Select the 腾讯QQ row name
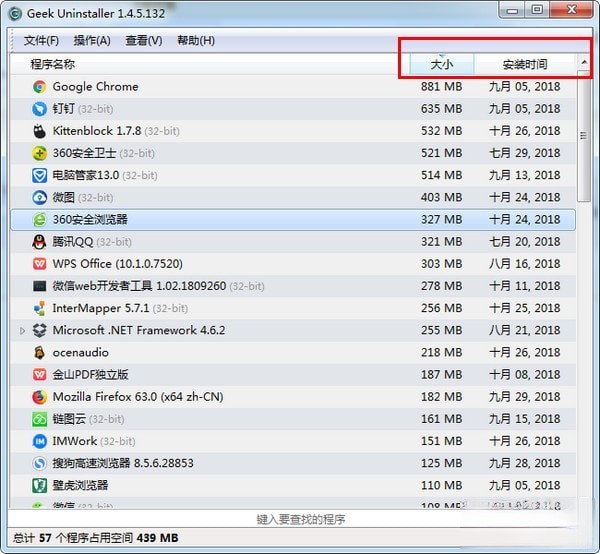The width and height of the screenshot is (600, 554). tap(92, 242)
